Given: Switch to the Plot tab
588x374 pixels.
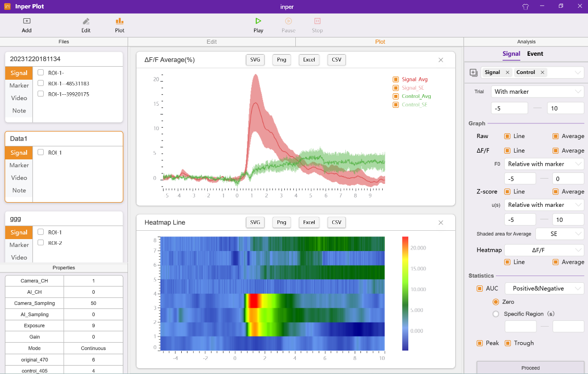Looking at the screenshot, I should click(x=380, y=42).
